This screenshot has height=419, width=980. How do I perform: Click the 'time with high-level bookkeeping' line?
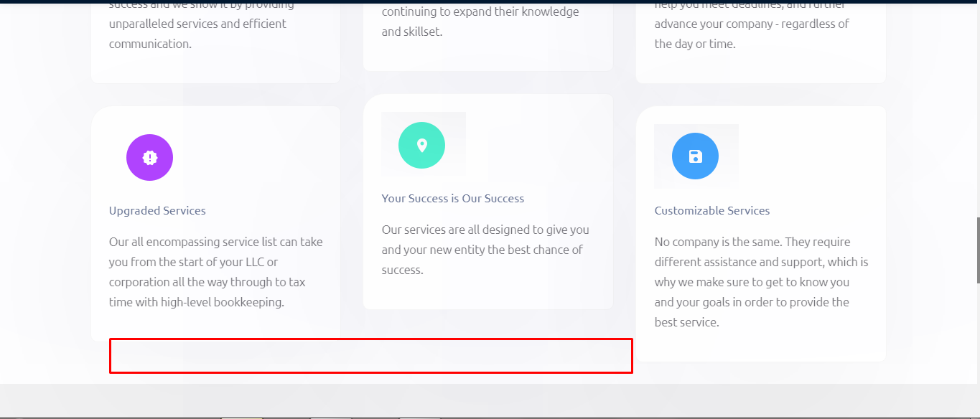click(x=196, y=302)
